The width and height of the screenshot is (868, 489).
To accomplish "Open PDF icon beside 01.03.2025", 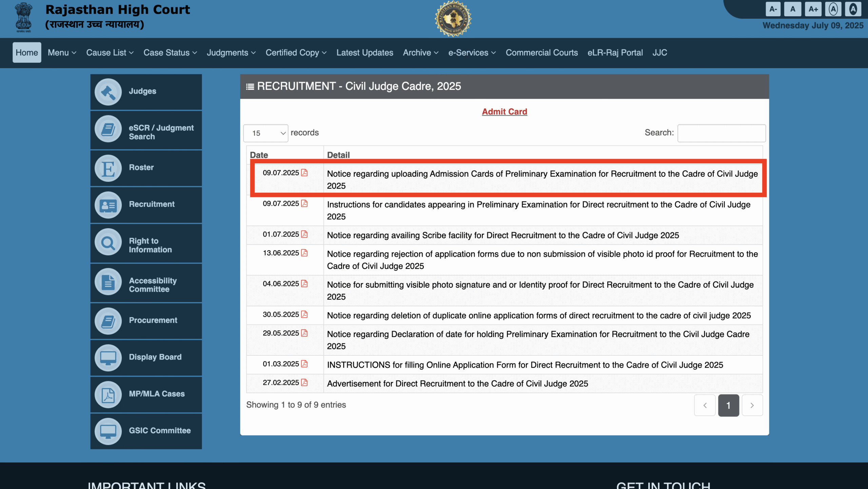I will [x=304, y=364].
